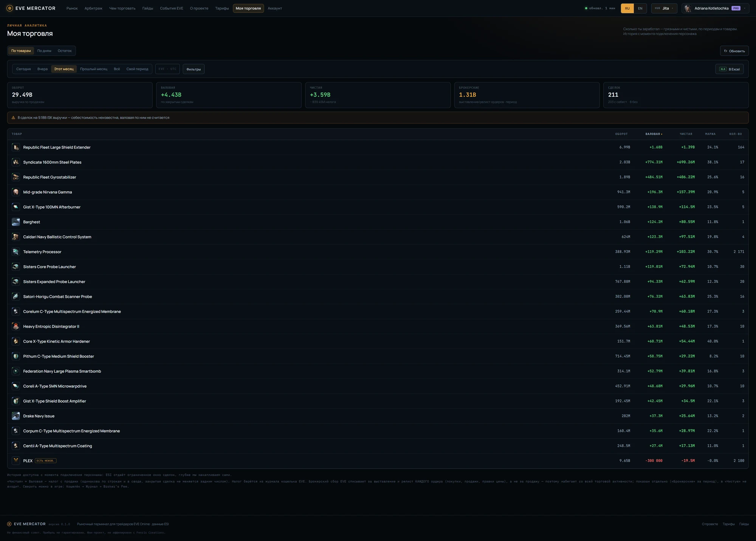Open the Фильтры filters panel
This screenshot has height=541, width=756.
pyautogui.click(x=194, y=69)
